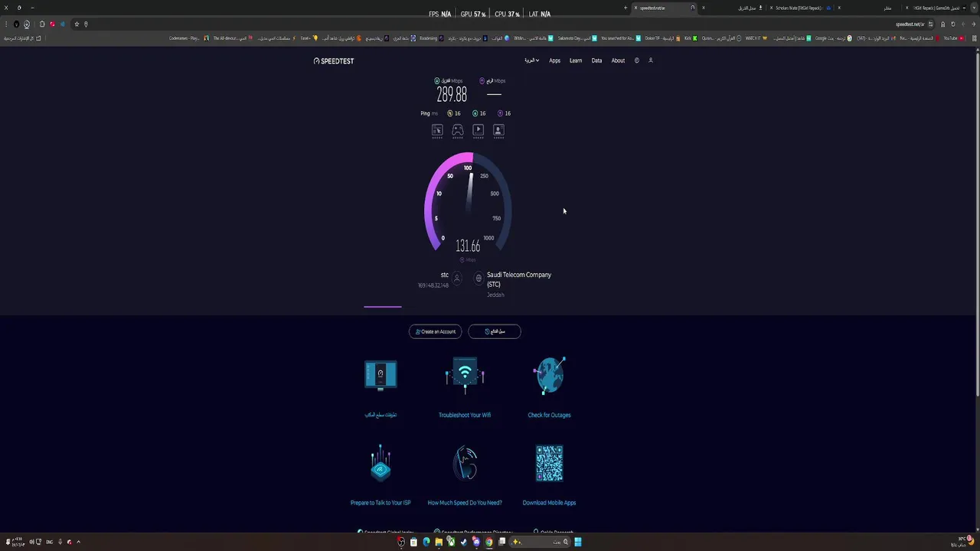
Task: Click the upload ping purple icon
Action: point(500,113)
